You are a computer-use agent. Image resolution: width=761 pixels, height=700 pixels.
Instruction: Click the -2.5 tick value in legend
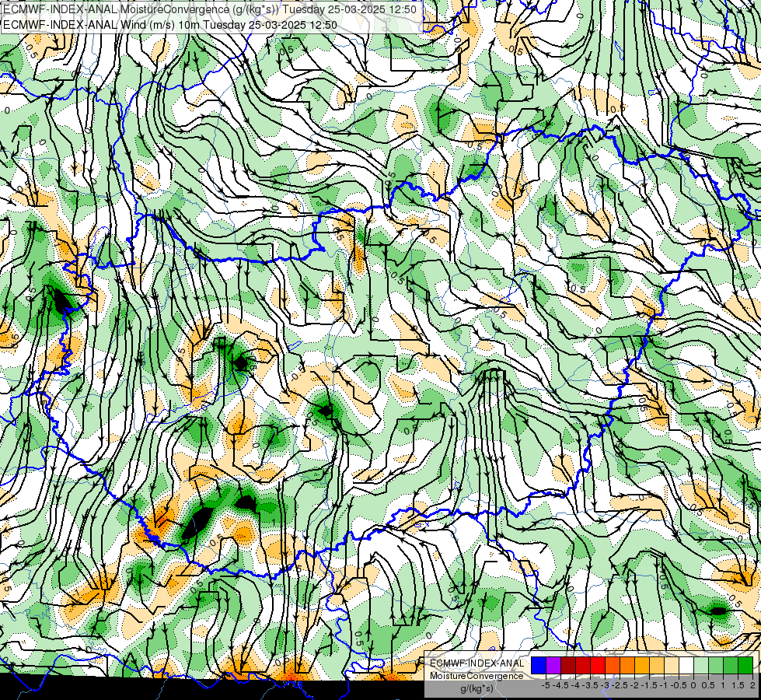point(620,685)
